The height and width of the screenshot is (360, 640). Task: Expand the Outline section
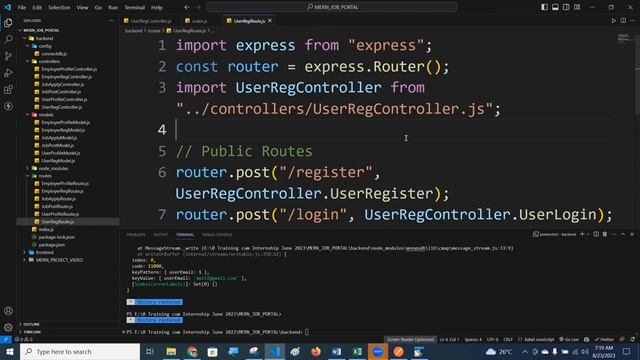pos(31,324)
